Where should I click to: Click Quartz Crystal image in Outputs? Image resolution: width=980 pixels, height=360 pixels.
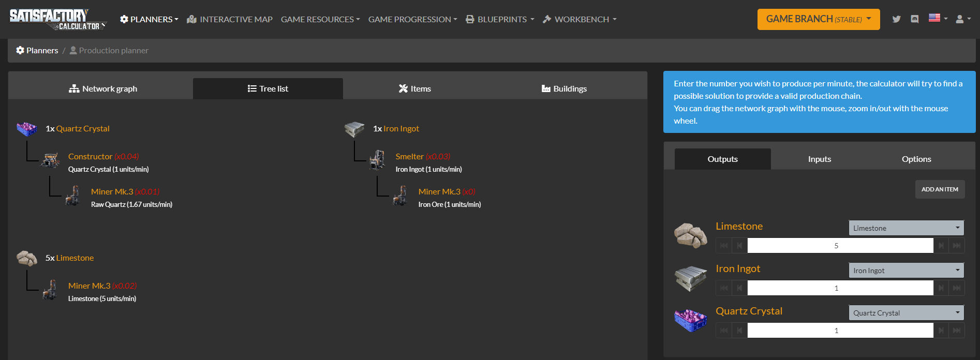click(691, 320)
